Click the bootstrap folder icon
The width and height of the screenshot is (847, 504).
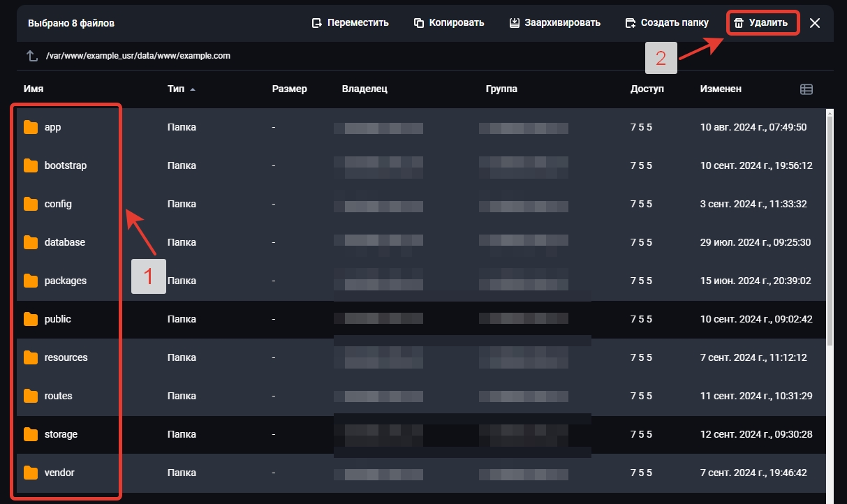click(31, 165)
